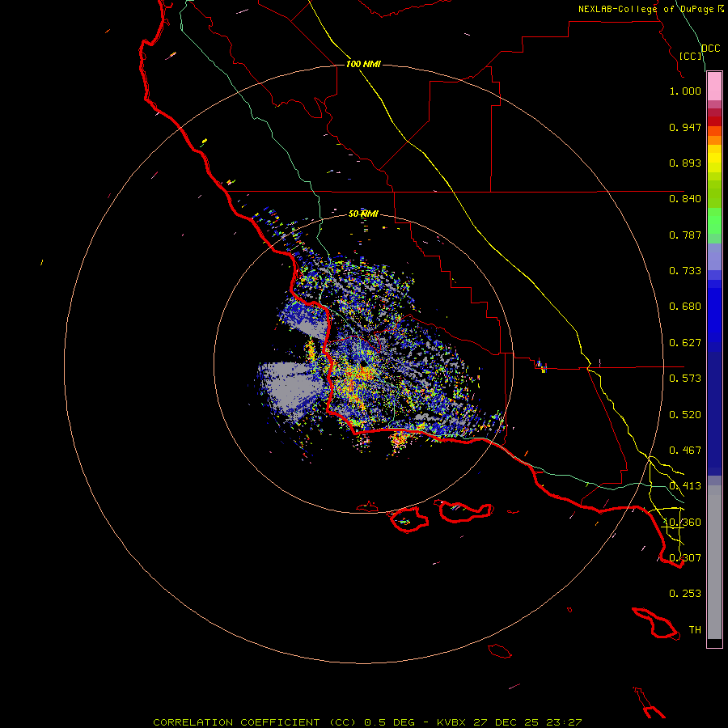The height and width of the screenshot is (728, 728).
Task: Select the 0.680 scale value
Action: 685,307
